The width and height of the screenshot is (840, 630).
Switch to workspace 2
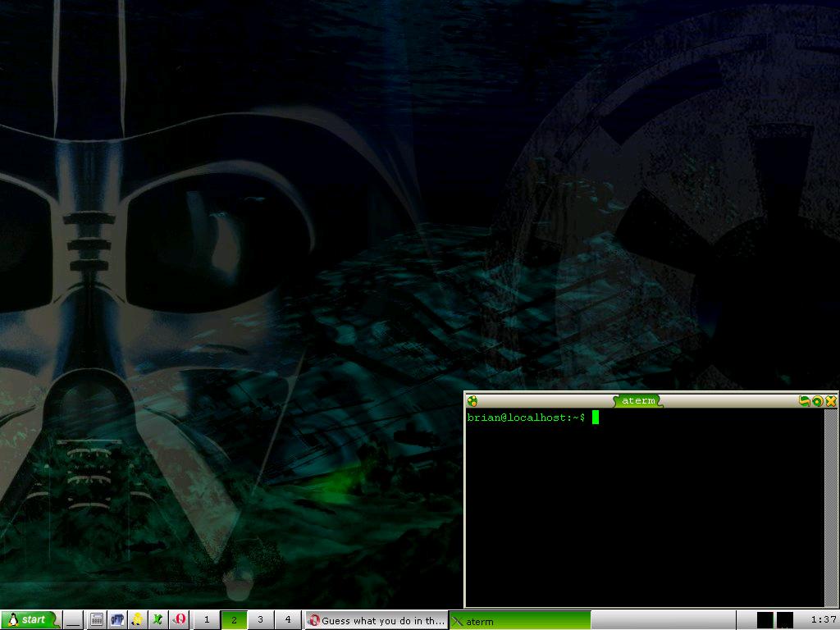pyautogui.click(x=234, y=620)
